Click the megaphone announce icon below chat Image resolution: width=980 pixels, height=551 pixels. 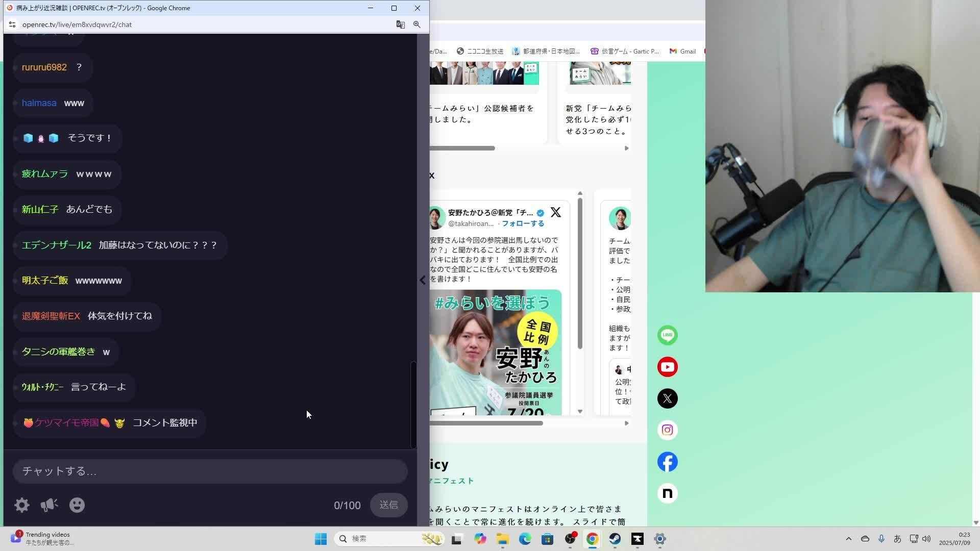coord(50,505)
